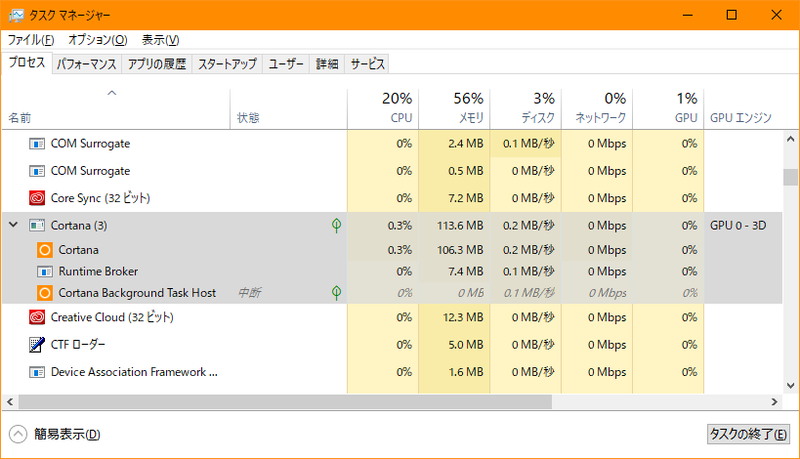
Task: Click the horizontal scrollbar right arrow
Action: point(774,402)
